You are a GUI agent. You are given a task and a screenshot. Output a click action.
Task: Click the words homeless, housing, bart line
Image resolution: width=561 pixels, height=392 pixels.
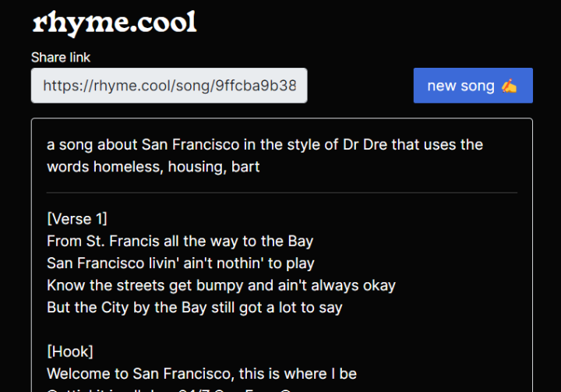(x=153, y=167)
